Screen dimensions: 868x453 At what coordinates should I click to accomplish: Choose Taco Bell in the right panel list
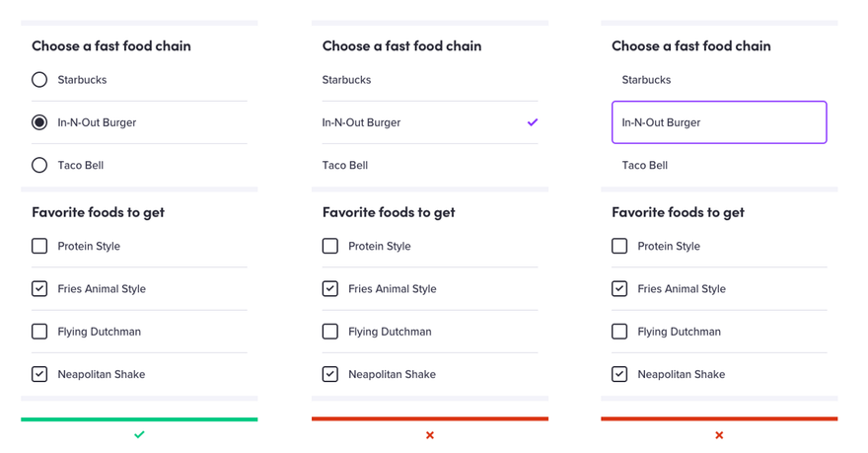pyautogui.click(x=644, y=165)
